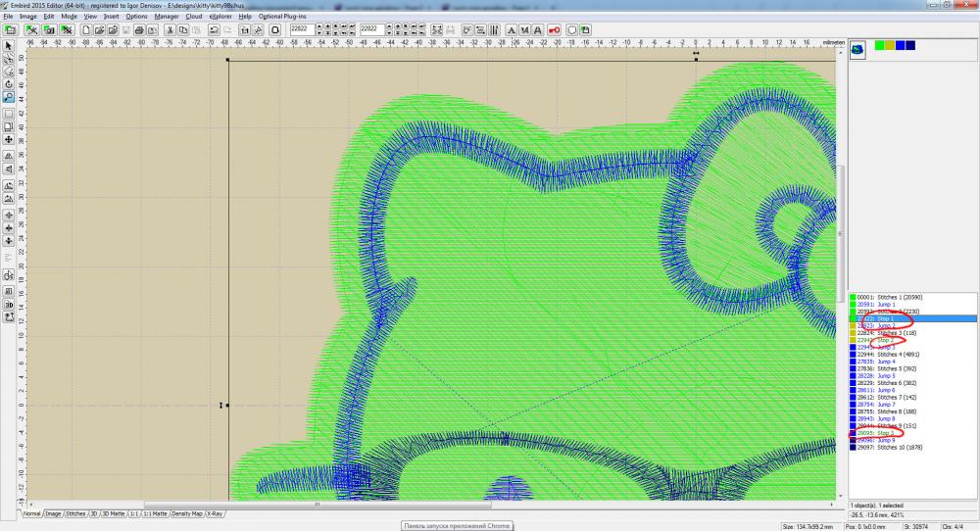Click the open file folder icon
980x531 pixels.
[x=99, y=30]
